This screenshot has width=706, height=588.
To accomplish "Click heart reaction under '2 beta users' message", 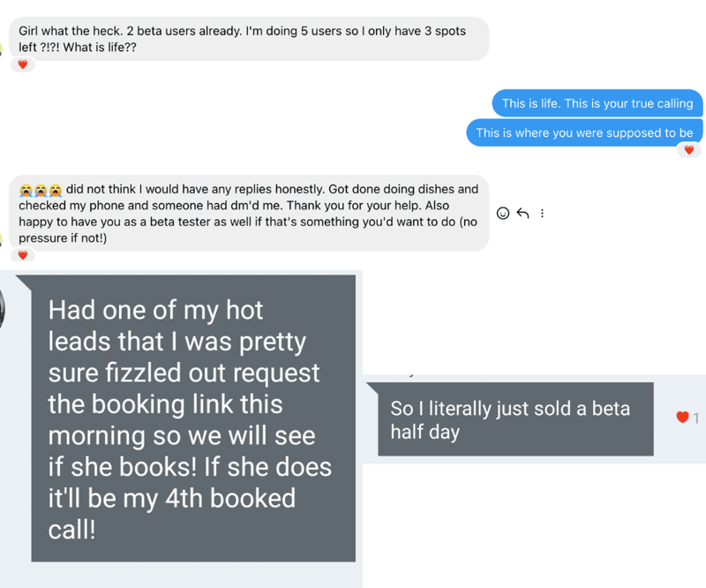I will (x=23, y=64).
